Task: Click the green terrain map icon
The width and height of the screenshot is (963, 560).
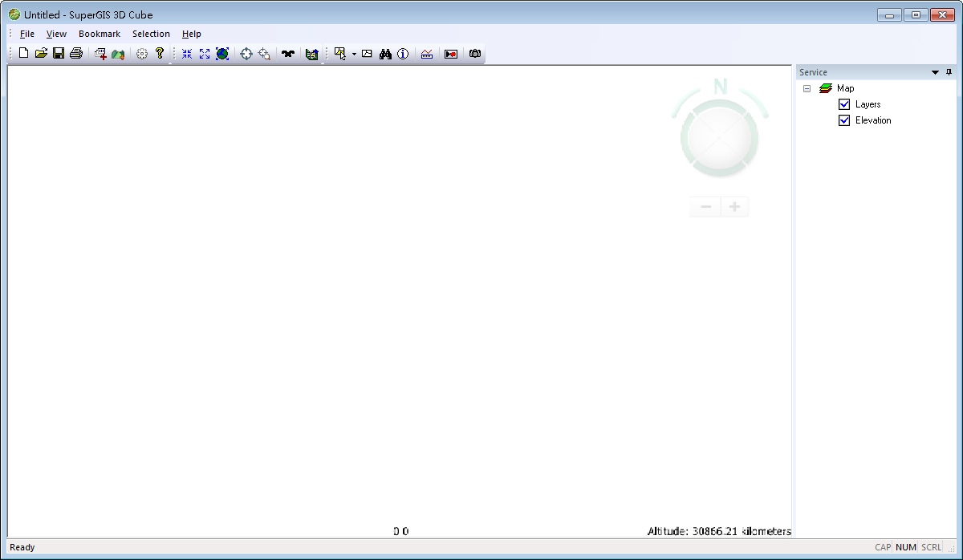Action: pos(118,54)
